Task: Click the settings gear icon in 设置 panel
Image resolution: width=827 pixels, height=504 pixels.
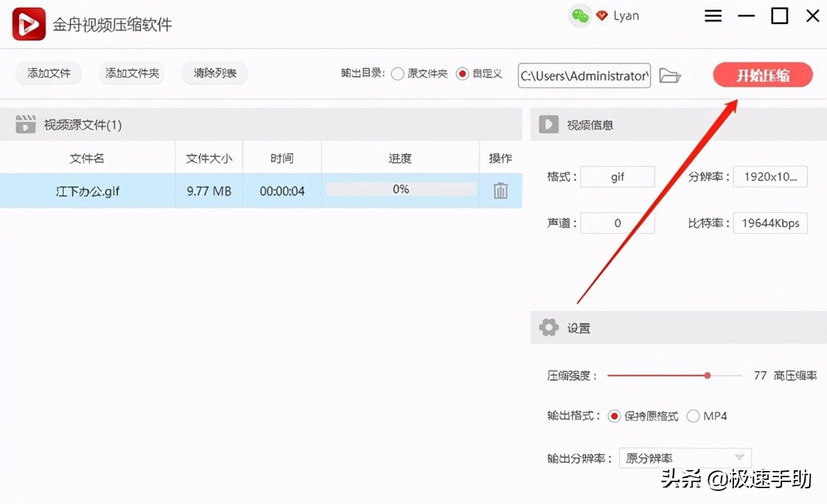Action: point(548,327)
